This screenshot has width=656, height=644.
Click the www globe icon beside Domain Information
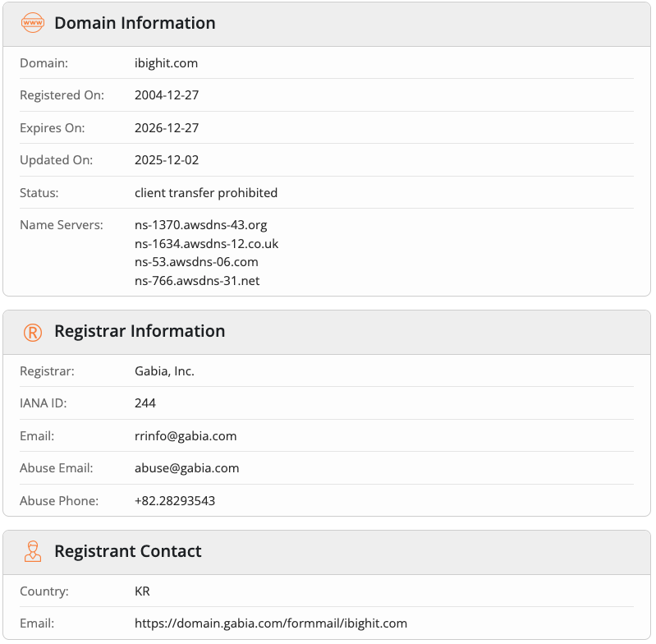tap(33, 23)
